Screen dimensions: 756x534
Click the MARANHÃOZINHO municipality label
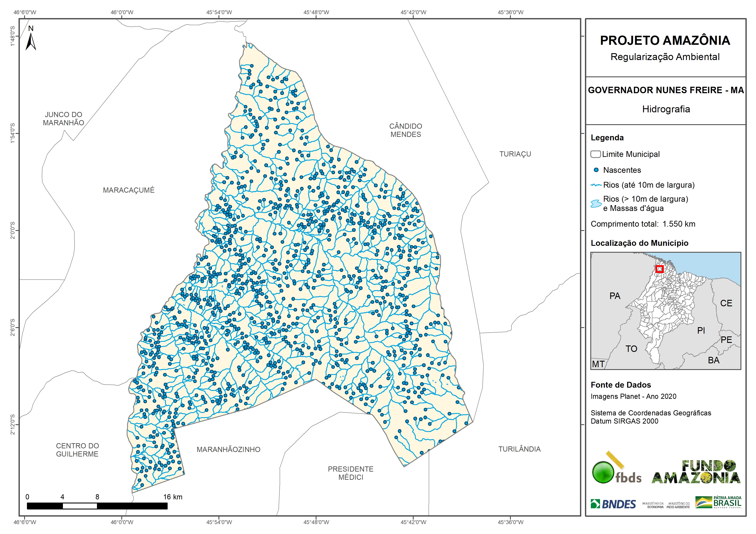[x=228, y=449]
